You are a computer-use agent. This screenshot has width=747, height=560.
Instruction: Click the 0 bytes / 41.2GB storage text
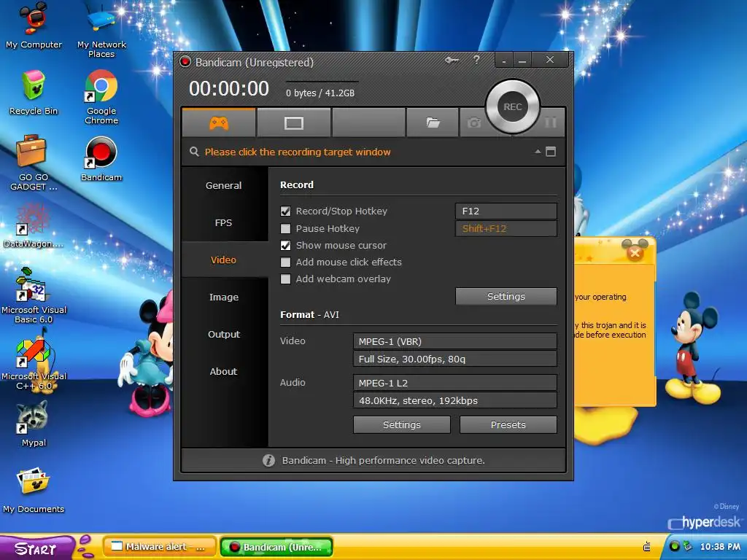coord(320,93)
